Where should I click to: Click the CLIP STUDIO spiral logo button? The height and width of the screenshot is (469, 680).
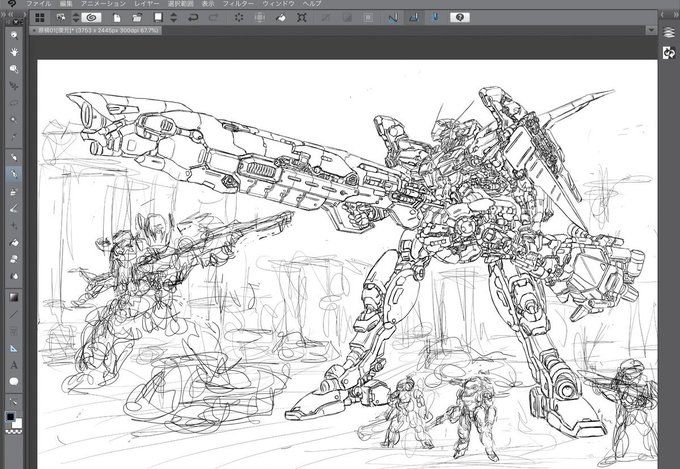[91, 17]
